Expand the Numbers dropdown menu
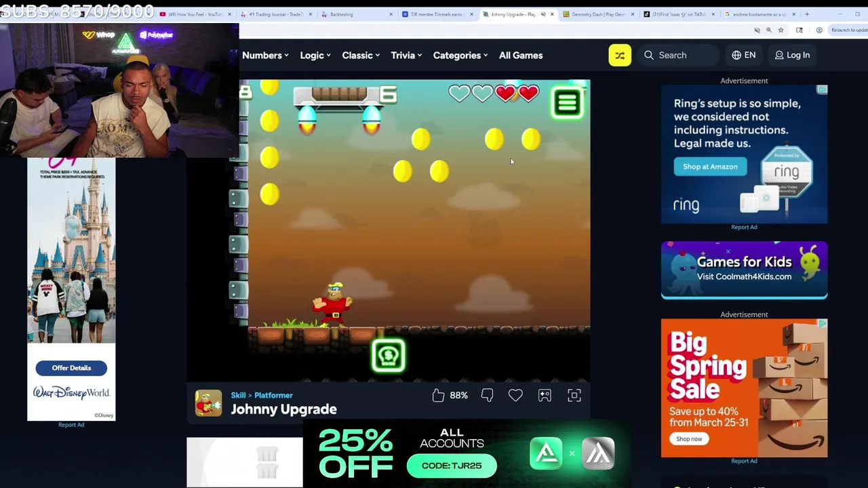Viewport: 868px width, 488px height. coord(265,56)
